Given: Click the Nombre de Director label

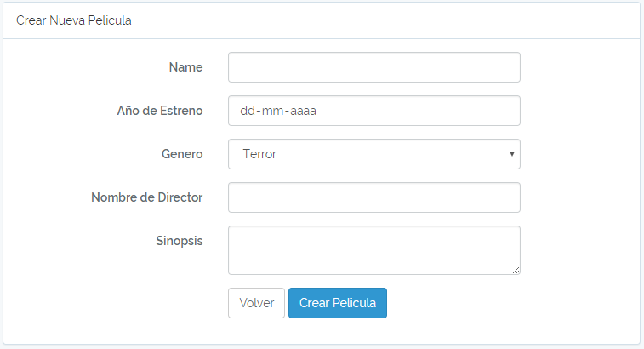Looking at the screenshot, I should pos(146,197).
